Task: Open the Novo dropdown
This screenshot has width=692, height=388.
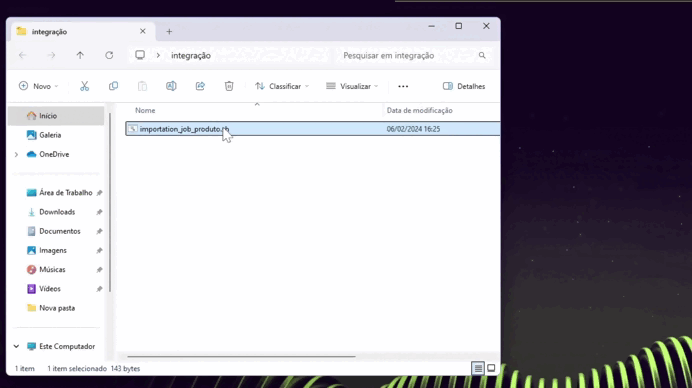Action: [x=38, y=86]
